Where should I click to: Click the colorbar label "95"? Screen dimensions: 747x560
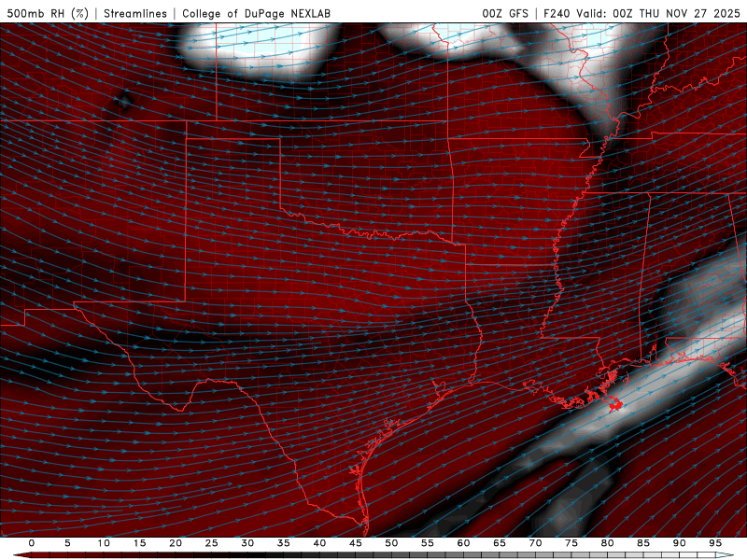715,543
